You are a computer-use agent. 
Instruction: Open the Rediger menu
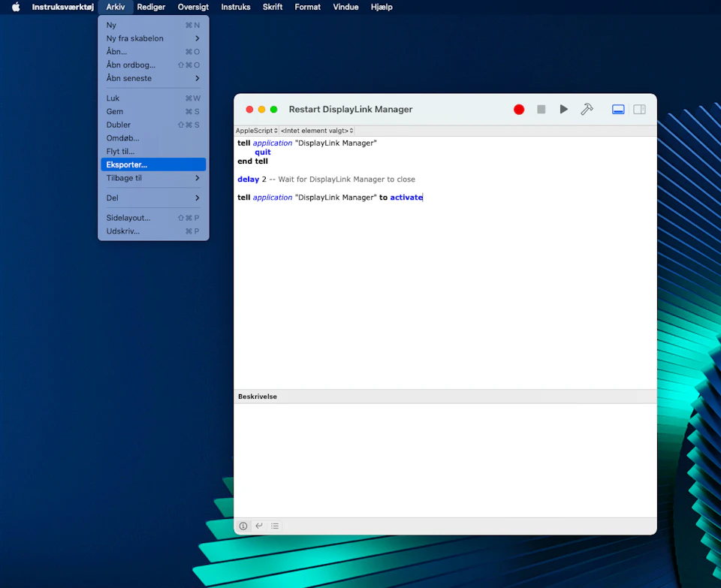[x=151, y=7]
